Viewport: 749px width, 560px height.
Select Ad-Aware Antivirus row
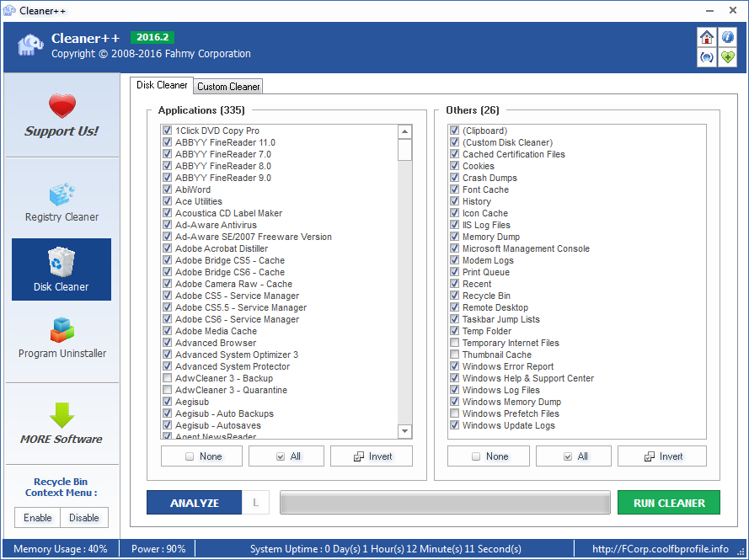[x=216, y=224]
